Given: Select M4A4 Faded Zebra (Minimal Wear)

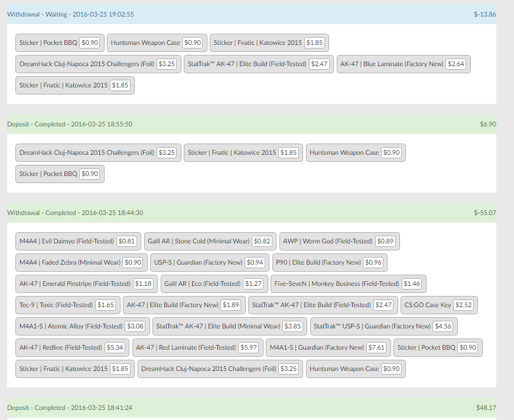Looking at the screenshot, I should coord(82,262).
